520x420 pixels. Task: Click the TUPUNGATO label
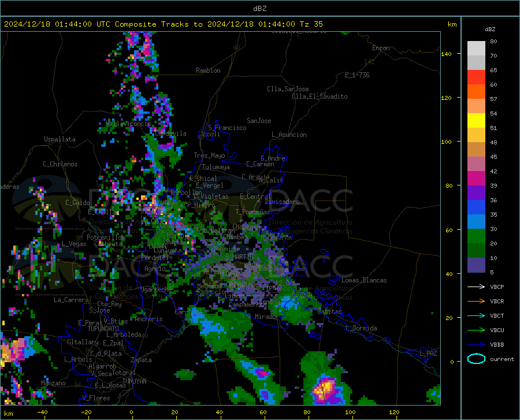103,329
